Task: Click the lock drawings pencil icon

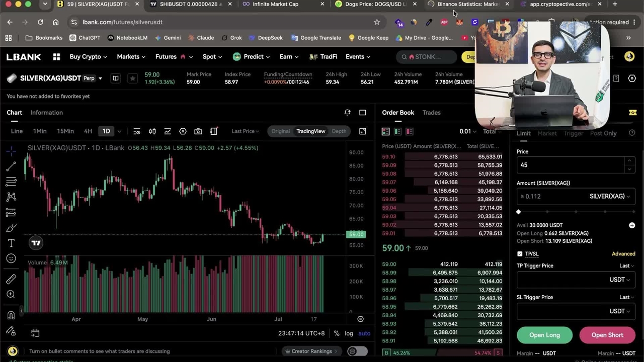Action: (x=11, y=331)
